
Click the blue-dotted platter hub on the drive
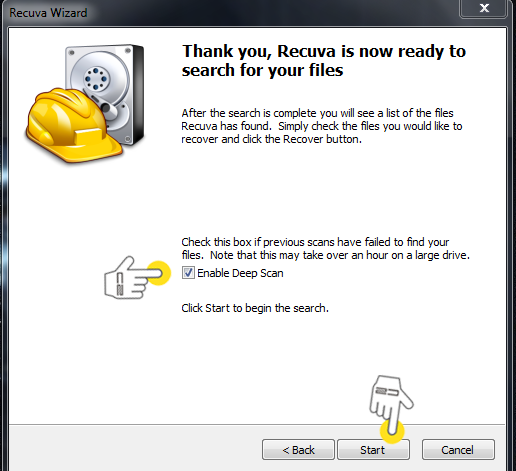96,79
